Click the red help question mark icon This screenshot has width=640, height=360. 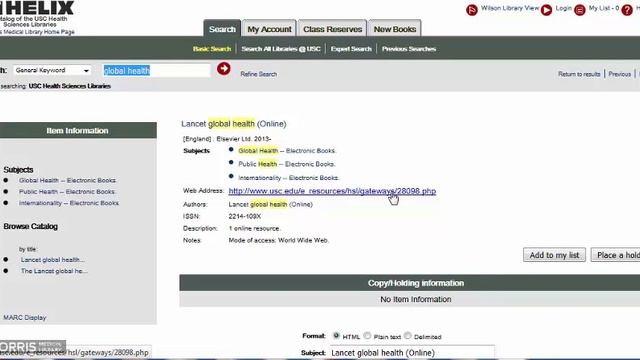pyautogui.click(x=627, y=10)
